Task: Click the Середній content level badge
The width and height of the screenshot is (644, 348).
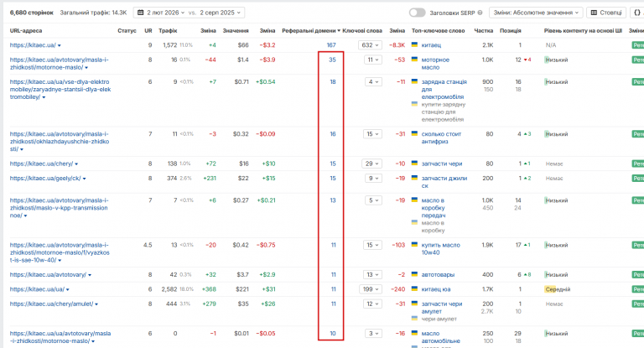Action: coord(558,289)
